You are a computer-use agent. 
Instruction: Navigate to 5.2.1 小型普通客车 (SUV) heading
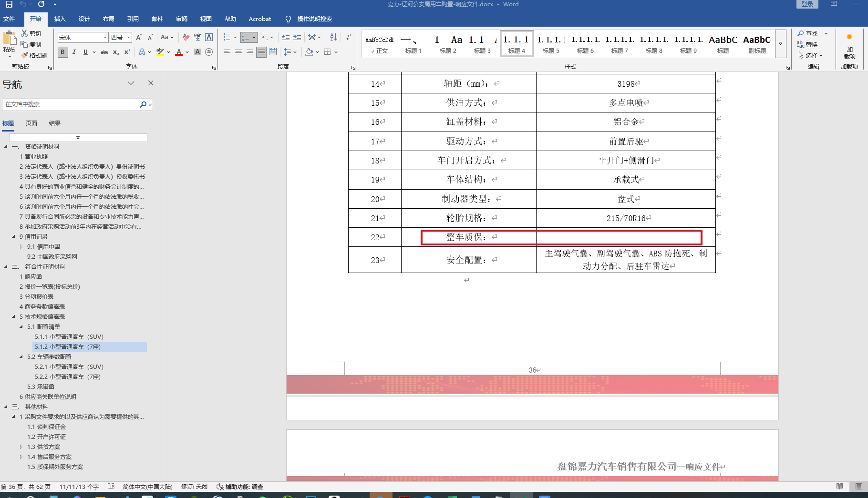coord(69,367)
